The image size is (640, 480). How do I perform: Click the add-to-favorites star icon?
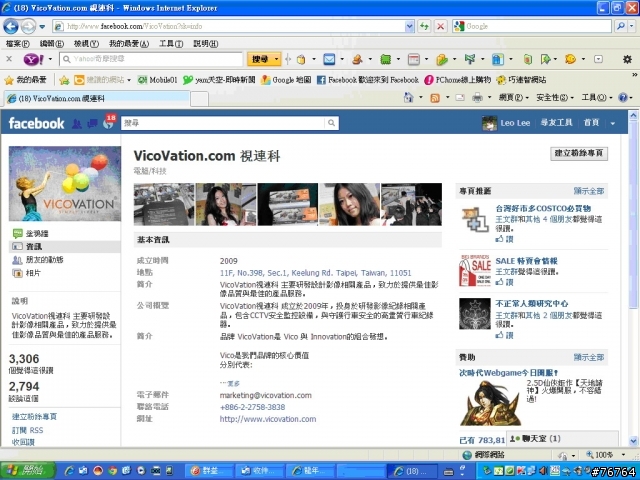pos(64,80)
